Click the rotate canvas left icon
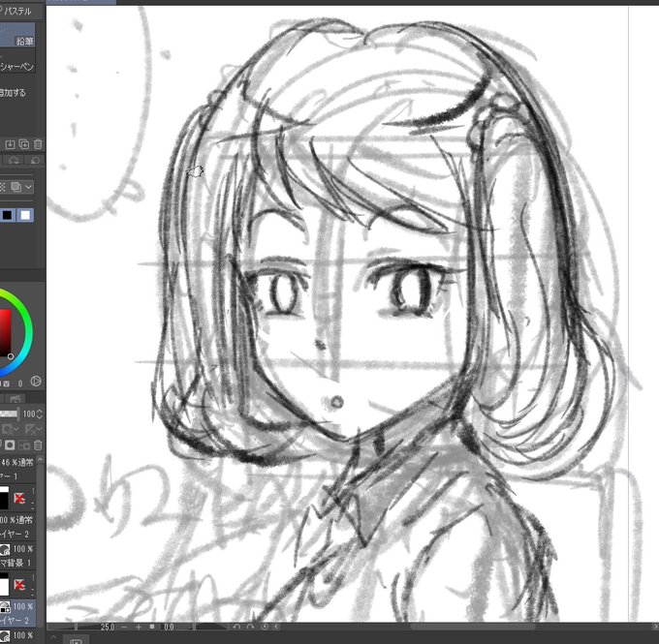 click(236, 627)
